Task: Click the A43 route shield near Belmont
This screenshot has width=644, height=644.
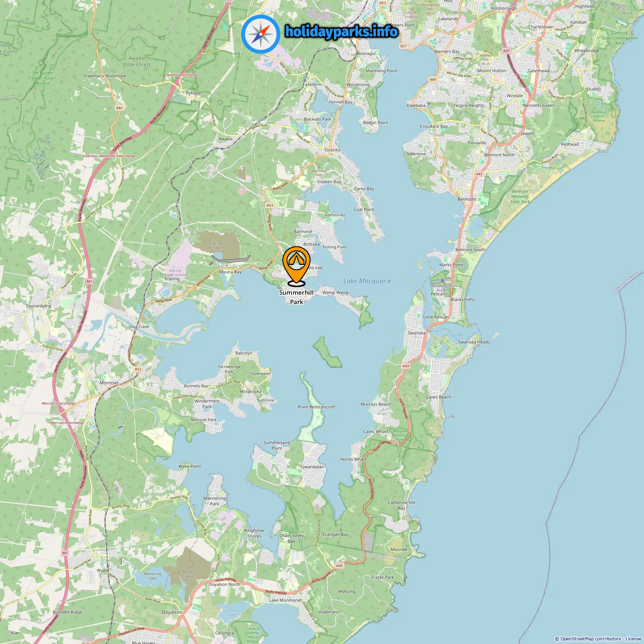Action: (479, 174)
